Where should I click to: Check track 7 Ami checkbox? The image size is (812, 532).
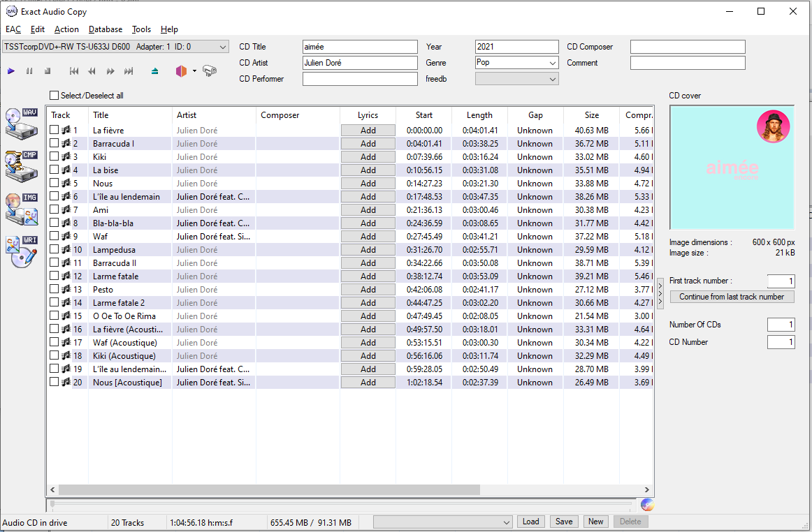(x=54, y=209)
